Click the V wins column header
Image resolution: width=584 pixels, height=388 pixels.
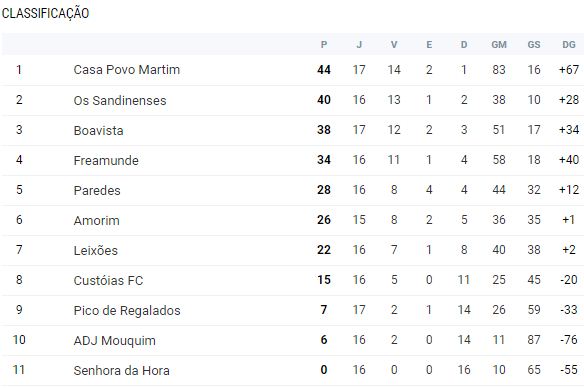[x=394, y=45]
